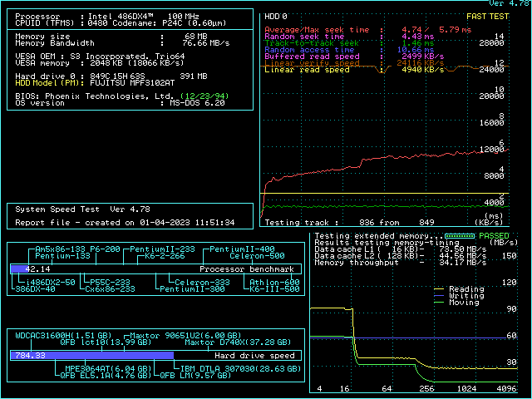Screen dimensions: 532x399
Task: Click the Results testing memory-timing heading
Action: (387, 243)
